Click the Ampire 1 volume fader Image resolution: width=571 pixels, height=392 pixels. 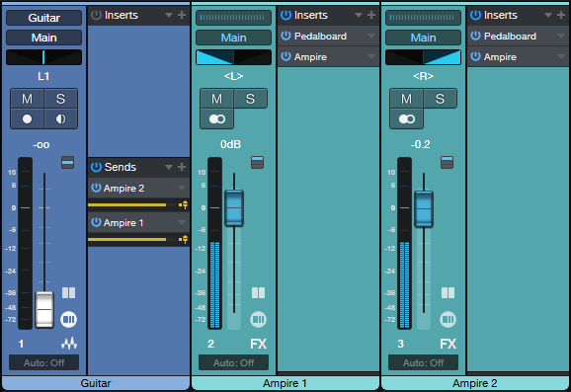(x=234, y=207)
